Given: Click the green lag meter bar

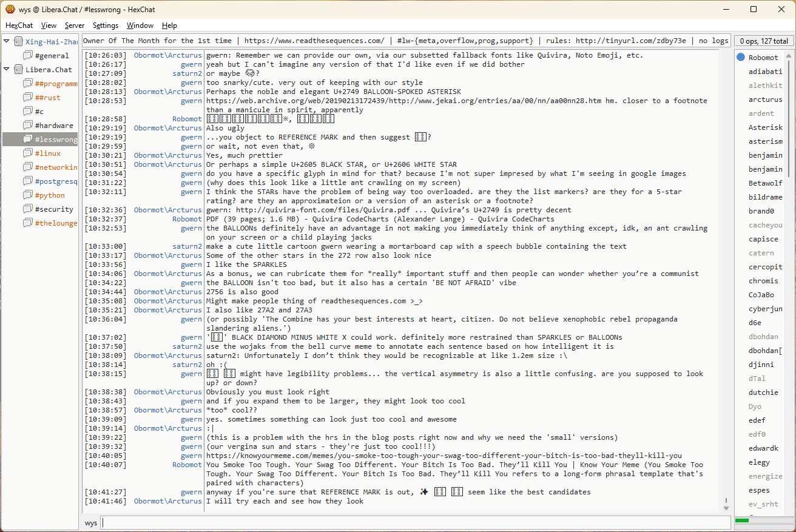Looking at the screenshot, I should point(741,520).
